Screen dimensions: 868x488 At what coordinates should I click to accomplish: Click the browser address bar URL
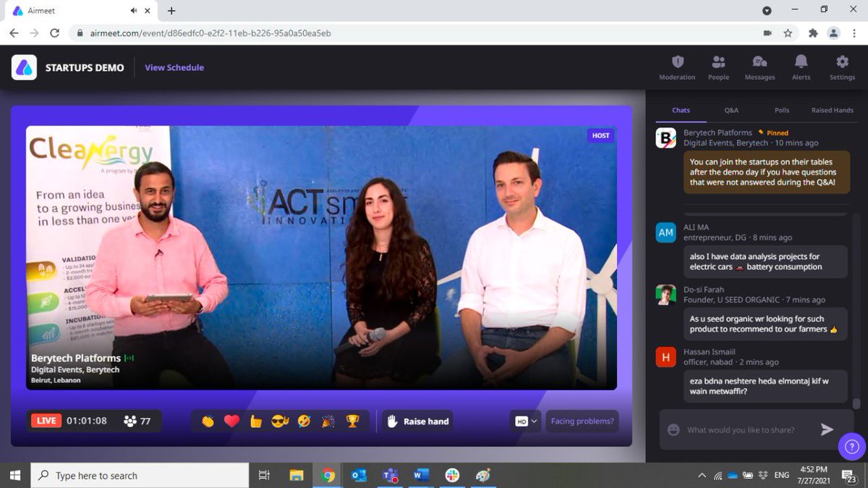click(211, 33)
